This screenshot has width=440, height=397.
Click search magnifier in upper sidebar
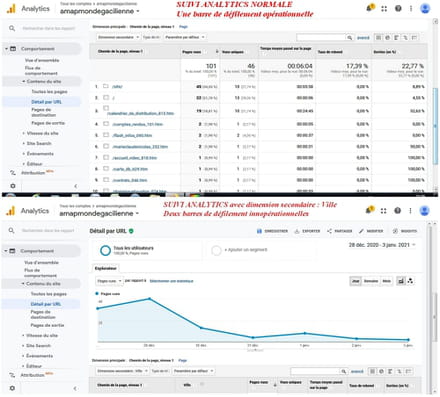[12, 28]
